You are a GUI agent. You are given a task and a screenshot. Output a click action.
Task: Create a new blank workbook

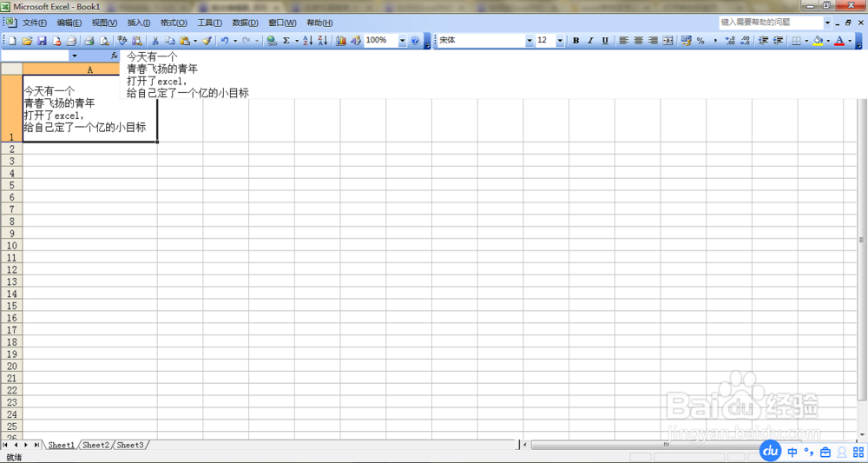[11, 41]
